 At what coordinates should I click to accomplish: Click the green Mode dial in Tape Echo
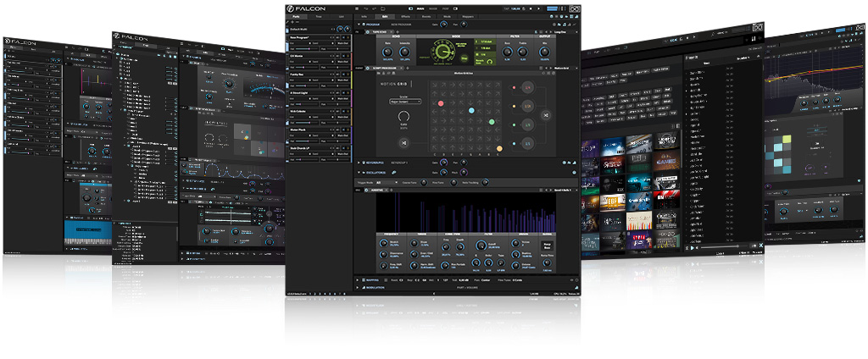click(442, 52)
